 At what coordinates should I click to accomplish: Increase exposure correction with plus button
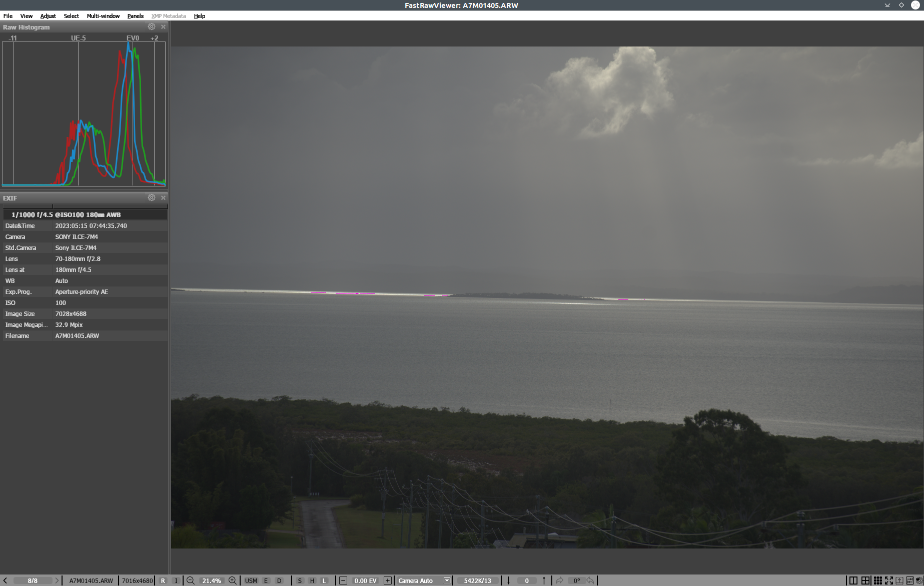click(x=388, y=580)
